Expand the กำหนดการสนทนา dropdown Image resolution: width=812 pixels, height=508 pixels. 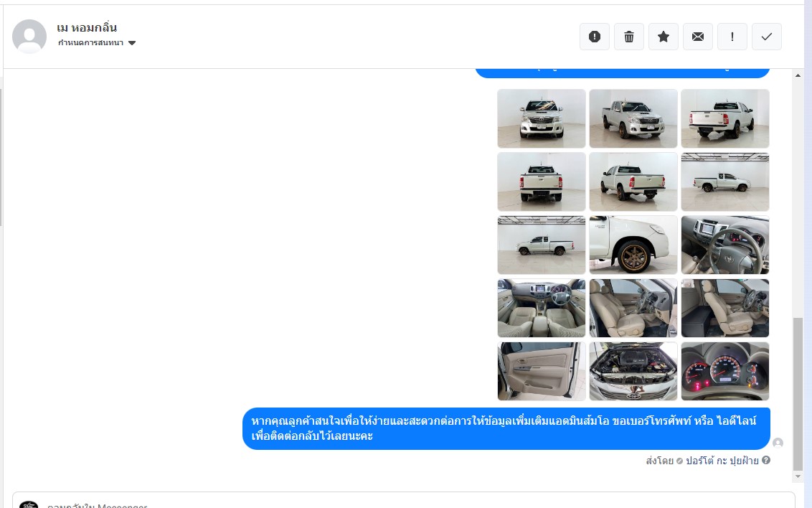click(x=97, y=43)
